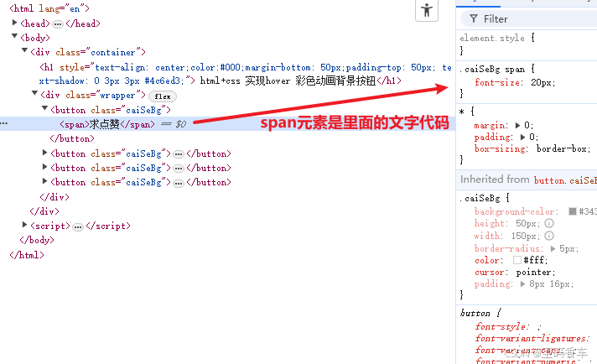Click the h1 text-shadow attribute text
The width and height of the screenshot is (597, 364).
(112, 81)
